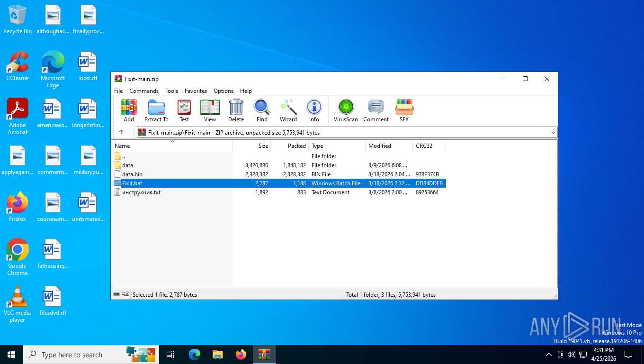This screenshot has height=364, width=644.
Task: Click the taskbar clock
Action: point(603,355)
